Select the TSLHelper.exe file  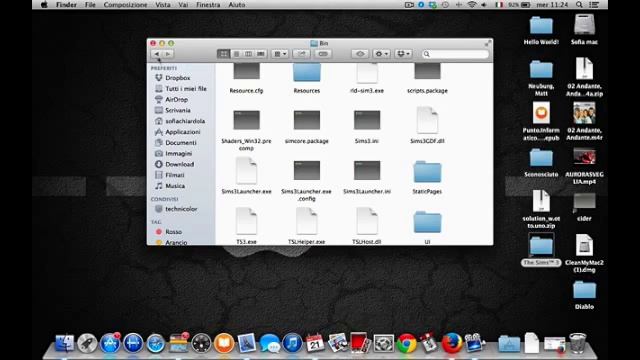coord(307,221)
